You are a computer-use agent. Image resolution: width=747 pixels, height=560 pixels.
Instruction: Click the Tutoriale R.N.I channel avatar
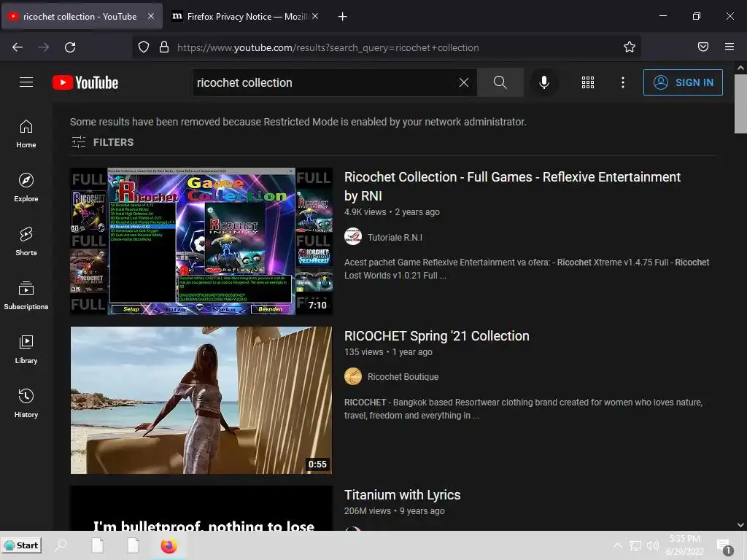(x=353, y=236)
